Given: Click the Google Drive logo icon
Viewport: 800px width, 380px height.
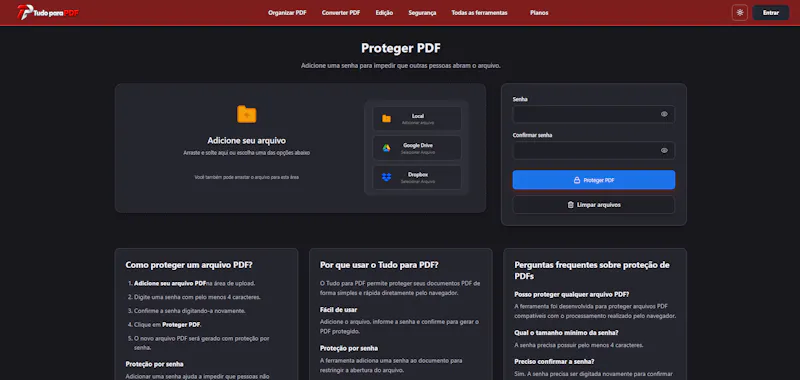Looking at the screenshot, I should click(386, 148).
